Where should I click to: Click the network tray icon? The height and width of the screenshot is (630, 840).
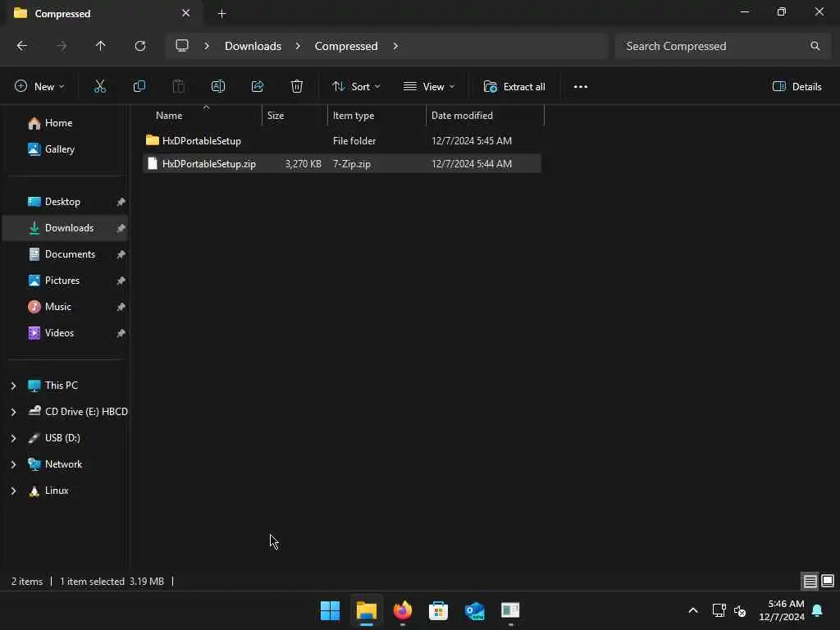point(719,610)
